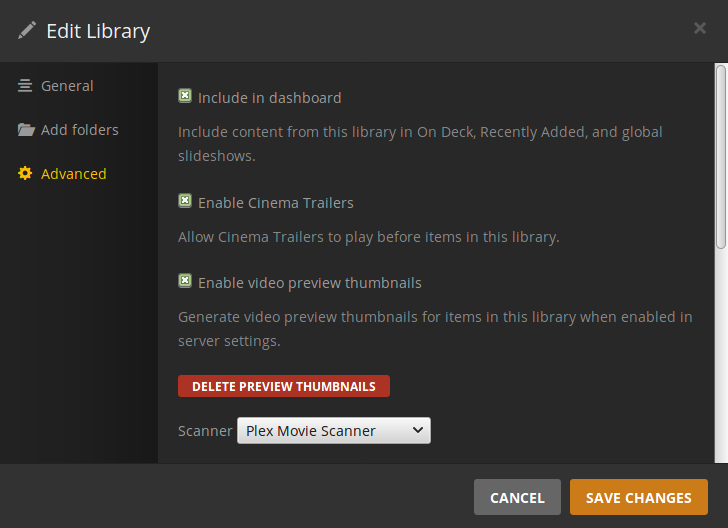This screenshot has height=528, width=728.
Task: Open the Add folders section
Action: tap(79, 130)
